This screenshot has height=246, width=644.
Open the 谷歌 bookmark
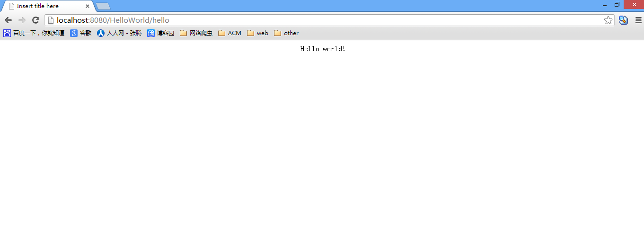pos(81,33)
